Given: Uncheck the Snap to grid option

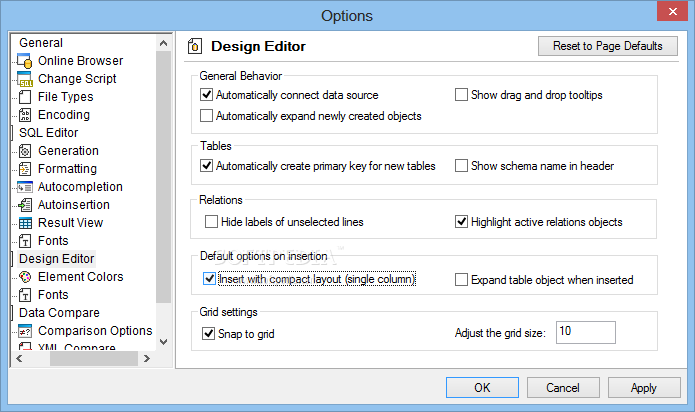Looking at the screenshot, I should click(208, 334).
